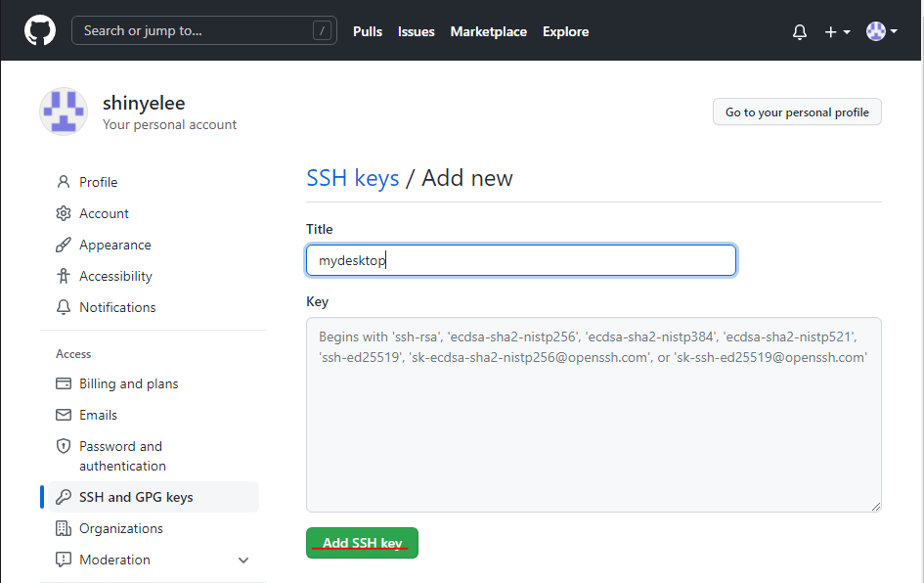924x583 pixels.
Task: Open the GitHub Octocat logo home
Action: click(40, 30)
